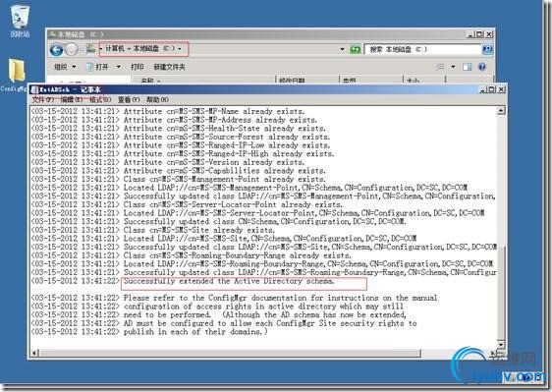Open the Notepad 查看 menu
This screenshot has width=552, height=392.
pos(129,99)
